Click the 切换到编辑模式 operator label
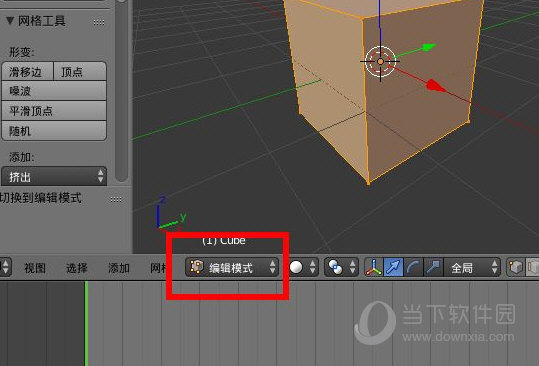 coord(41,198)
